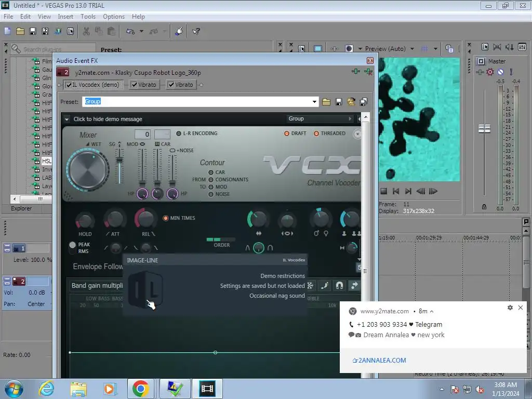Toggle the second Vibrato checkbox in chain
The height and width of the screenshot is (399, 532).
(x=171, y=85)
